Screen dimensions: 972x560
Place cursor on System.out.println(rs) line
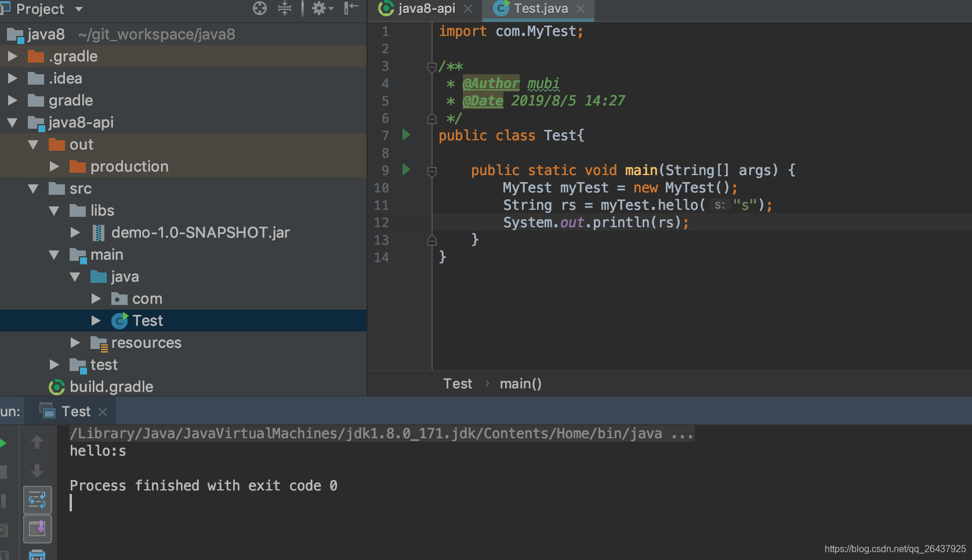(596, 223)
